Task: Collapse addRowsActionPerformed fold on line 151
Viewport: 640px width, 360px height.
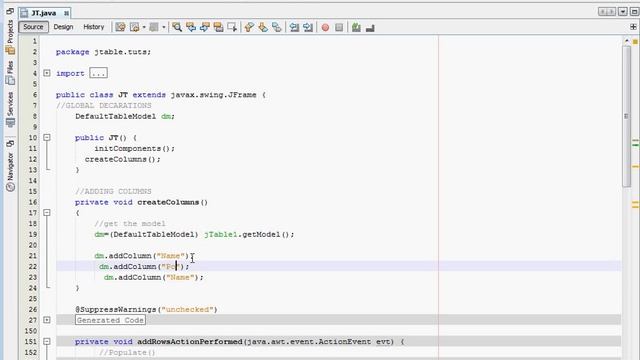Action: [47, 342]
